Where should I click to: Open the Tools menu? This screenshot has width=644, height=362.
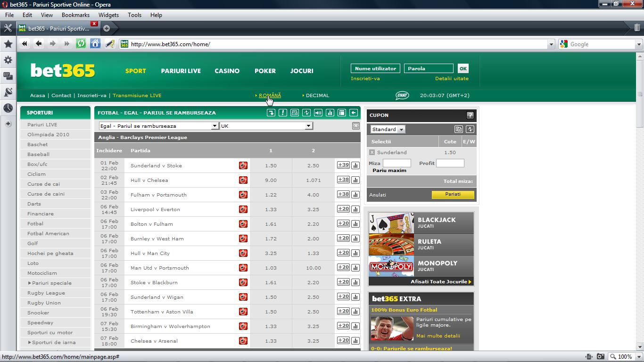134,15
